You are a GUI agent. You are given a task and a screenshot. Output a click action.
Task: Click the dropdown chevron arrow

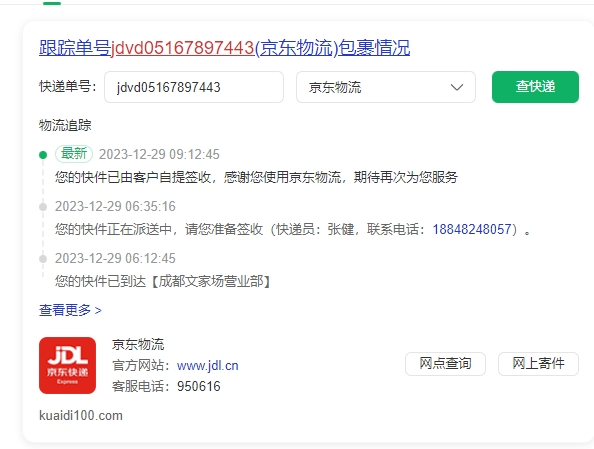pos(457,87)
